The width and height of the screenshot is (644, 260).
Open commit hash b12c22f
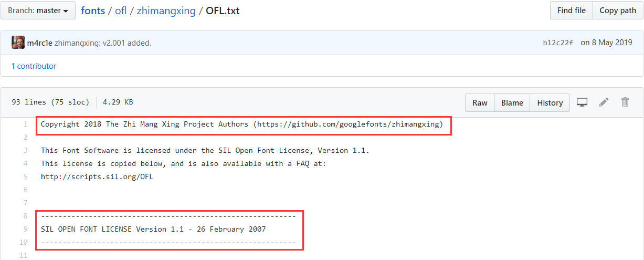(x=558, y=43)
